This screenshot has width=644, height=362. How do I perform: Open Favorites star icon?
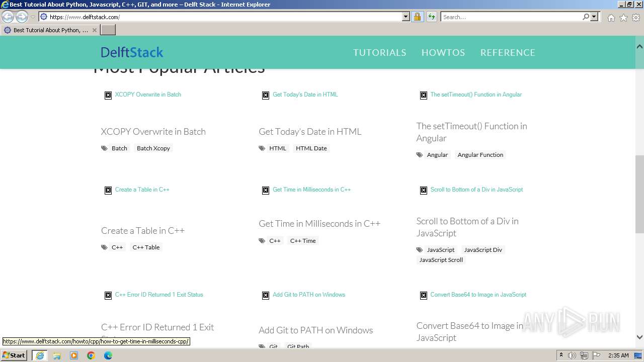tap(623, 18)
